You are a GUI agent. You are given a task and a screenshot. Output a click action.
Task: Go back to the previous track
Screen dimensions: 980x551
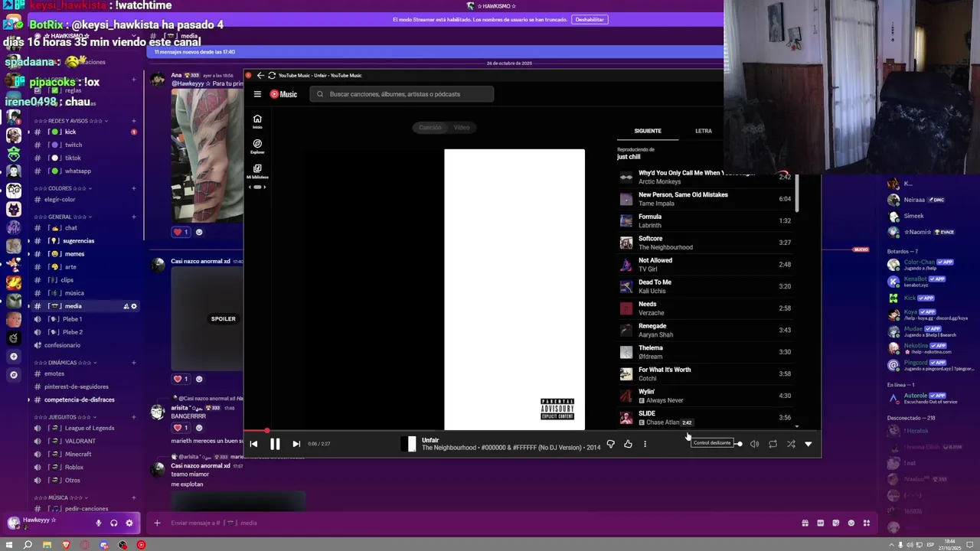tap(253, 444)
